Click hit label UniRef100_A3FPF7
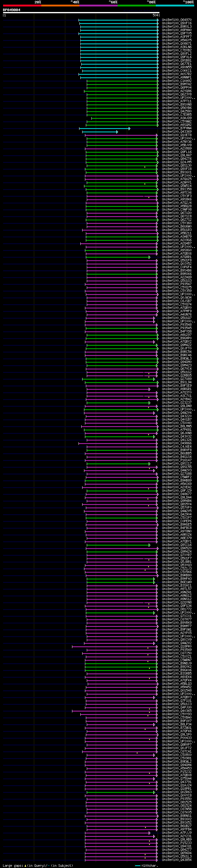This screenshot has width=197, height=868. click(x=177, y=37)
